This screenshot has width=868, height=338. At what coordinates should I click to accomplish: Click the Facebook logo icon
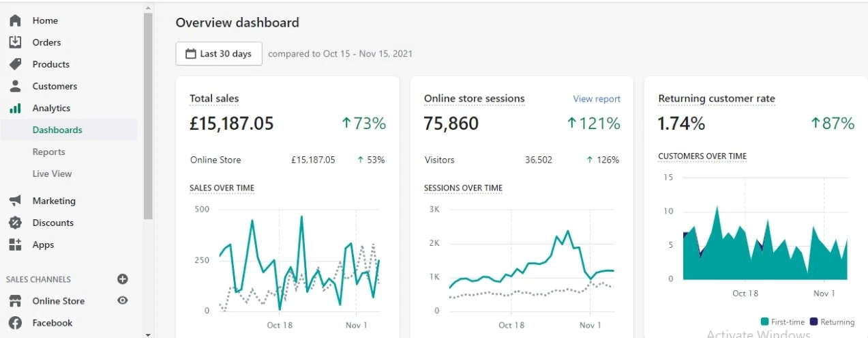click(x=15, y=323)
